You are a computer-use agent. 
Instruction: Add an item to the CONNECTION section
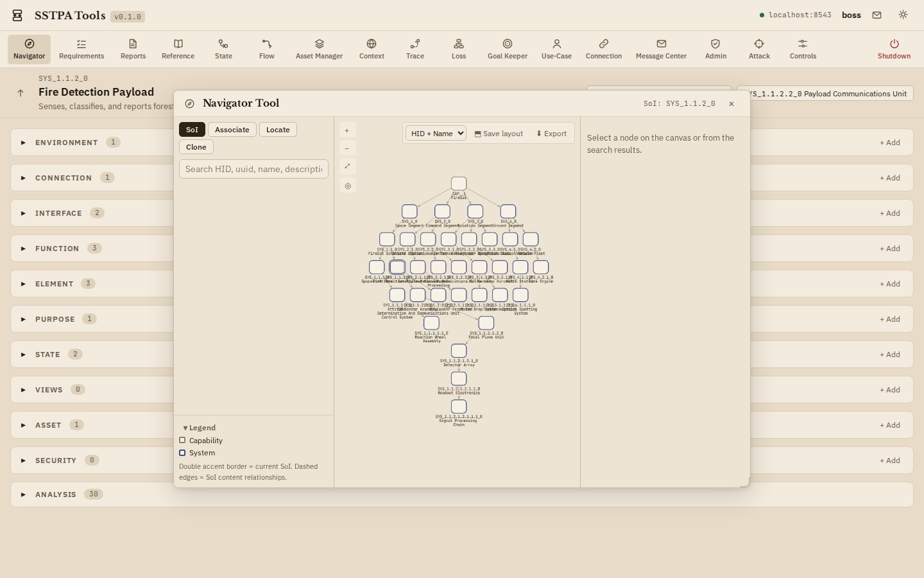pyautogui.click(x=889, y=178)
